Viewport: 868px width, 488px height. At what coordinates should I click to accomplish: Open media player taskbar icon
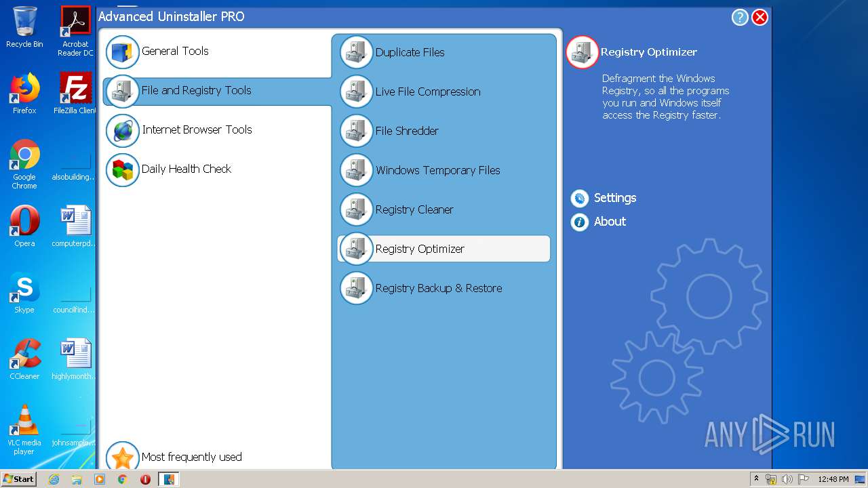point(100,479)
